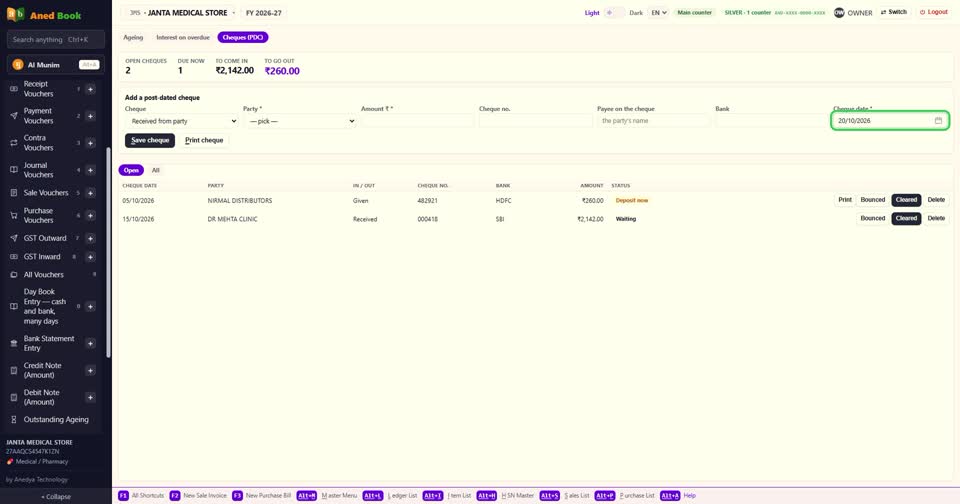Open the Cheque type 'Received from party' dropdown

[x=182, y=121]
